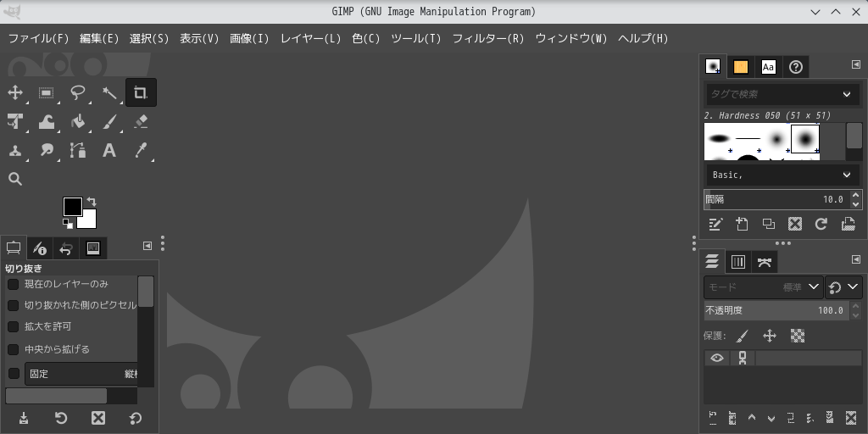868x434 pixels.
Task: Open the Help question mark tab
Action: tap(796, 67)
